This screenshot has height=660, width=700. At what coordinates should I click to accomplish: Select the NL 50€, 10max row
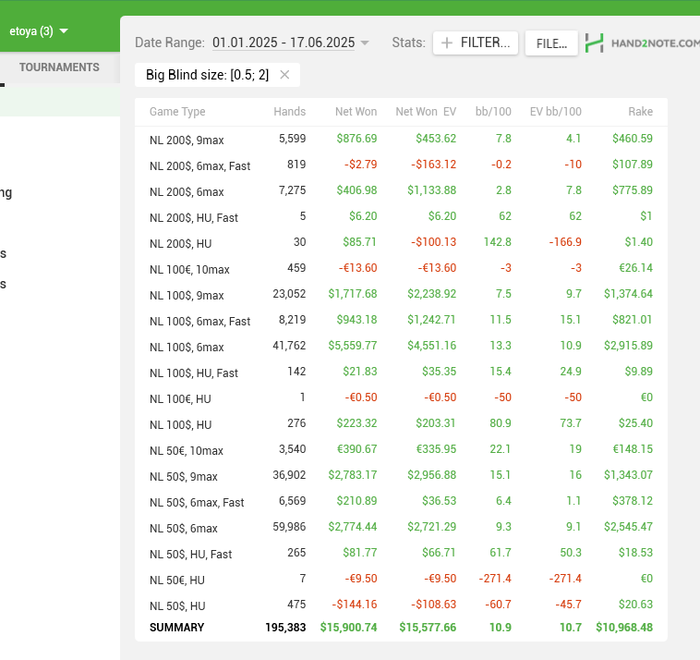coord(186,451)
